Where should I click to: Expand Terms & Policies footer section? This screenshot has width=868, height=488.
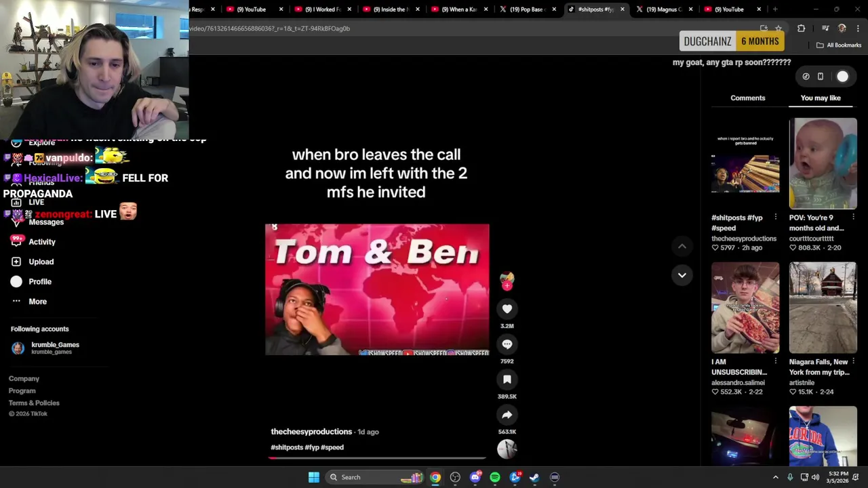[x=34, y=403]
